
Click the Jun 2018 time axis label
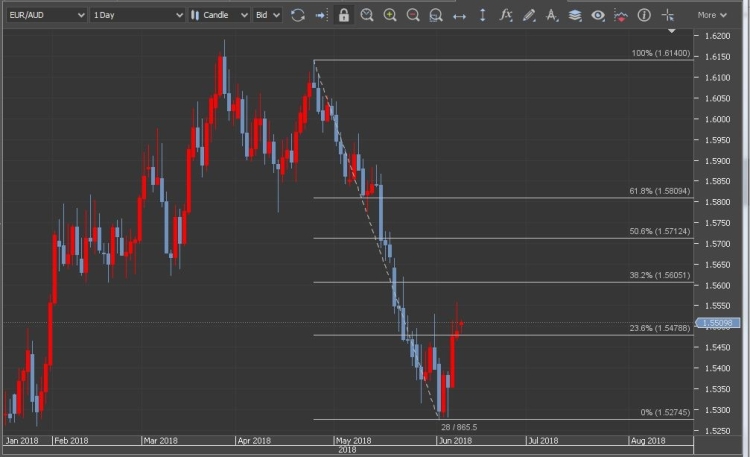pos(454,440)
